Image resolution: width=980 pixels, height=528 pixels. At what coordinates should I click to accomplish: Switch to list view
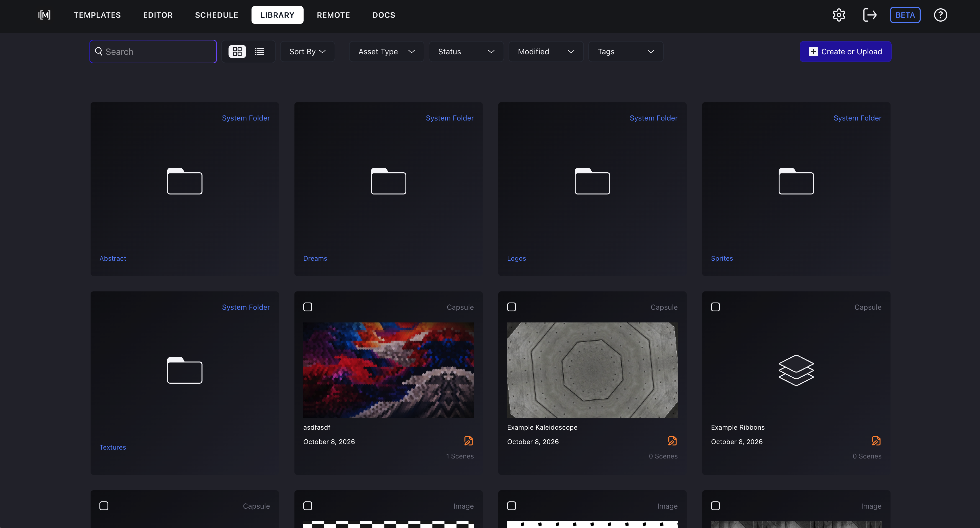point(260,51)
